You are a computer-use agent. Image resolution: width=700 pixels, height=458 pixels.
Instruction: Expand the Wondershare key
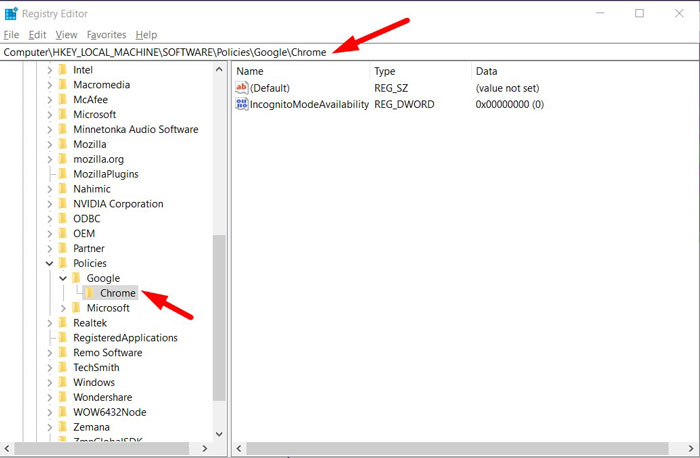[50, 397]
